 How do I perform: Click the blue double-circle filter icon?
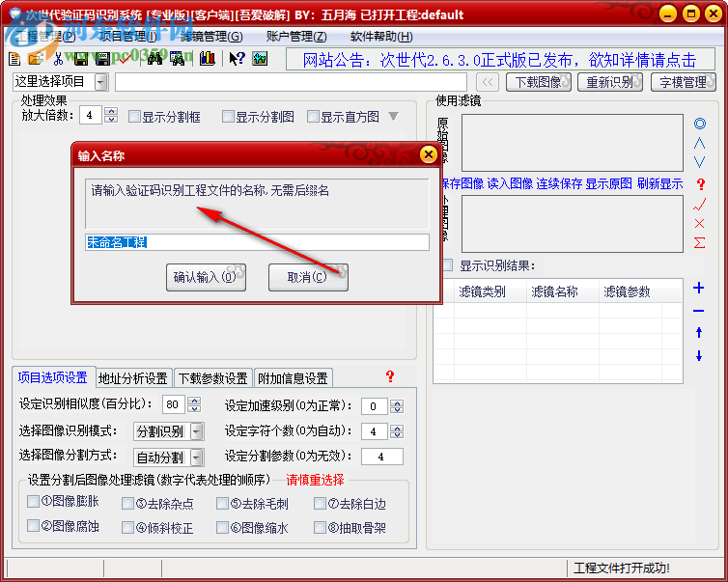[x=700, y=124]
